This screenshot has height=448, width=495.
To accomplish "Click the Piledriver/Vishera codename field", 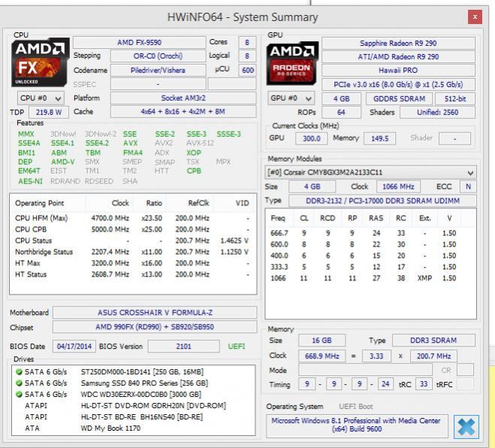I will tap(158, 70).
